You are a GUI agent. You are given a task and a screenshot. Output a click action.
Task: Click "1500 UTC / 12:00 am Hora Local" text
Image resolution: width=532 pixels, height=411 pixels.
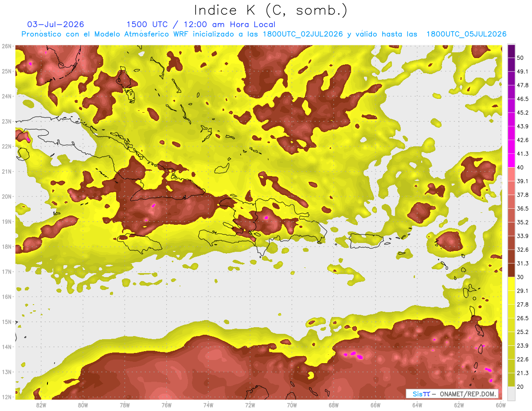(x=201, y=24)
